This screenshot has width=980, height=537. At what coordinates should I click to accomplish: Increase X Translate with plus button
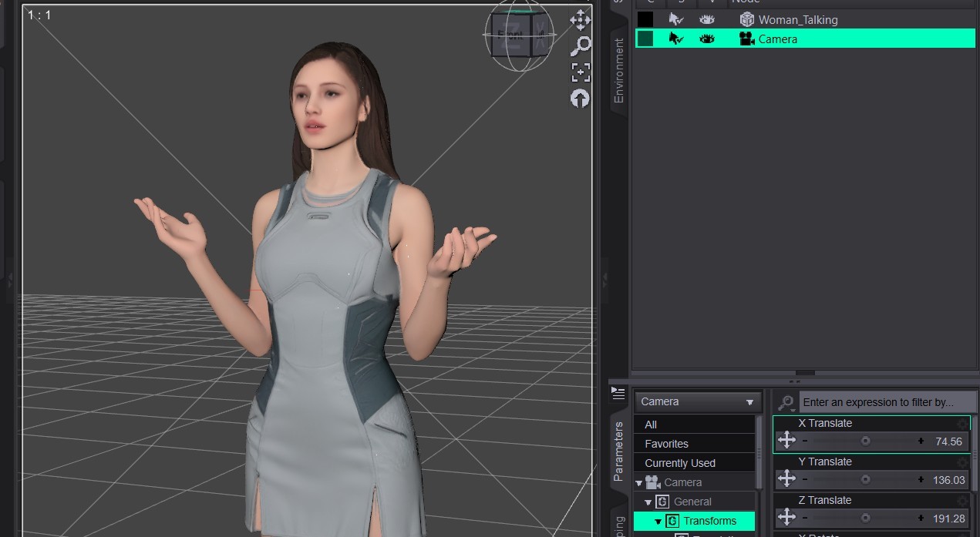point(921,441)
